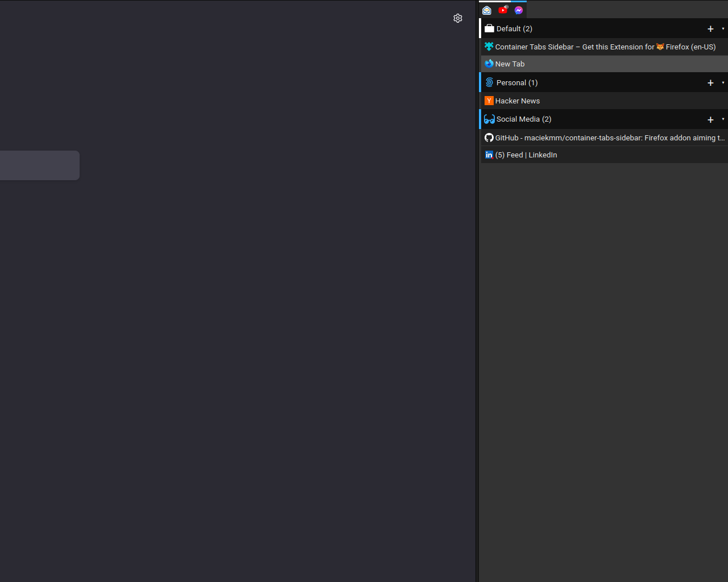Add a new tab in Default container
728x582 pixels.
tap(710, 29)
